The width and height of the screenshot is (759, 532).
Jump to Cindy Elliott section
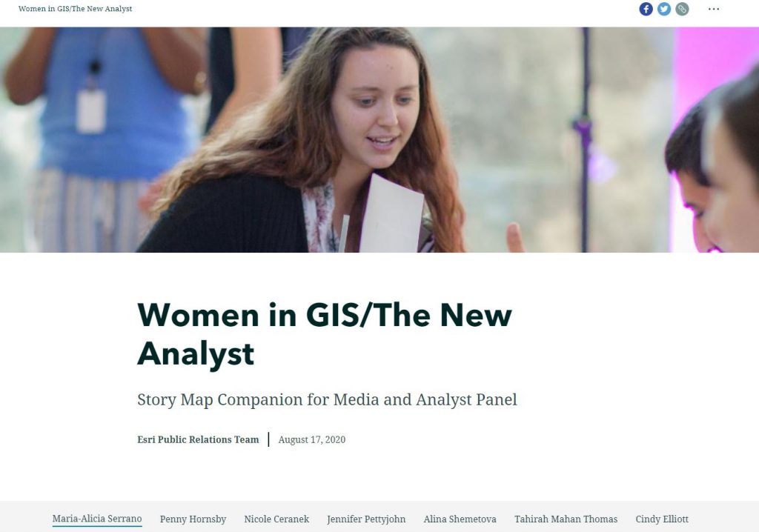tap(662, 519)
